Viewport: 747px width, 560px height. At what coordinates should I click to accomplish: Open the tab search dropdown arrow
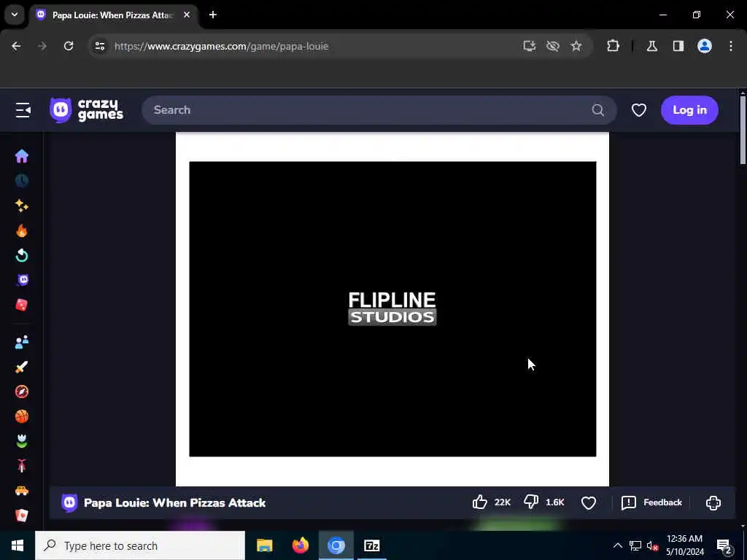click(x=15, y=15)
